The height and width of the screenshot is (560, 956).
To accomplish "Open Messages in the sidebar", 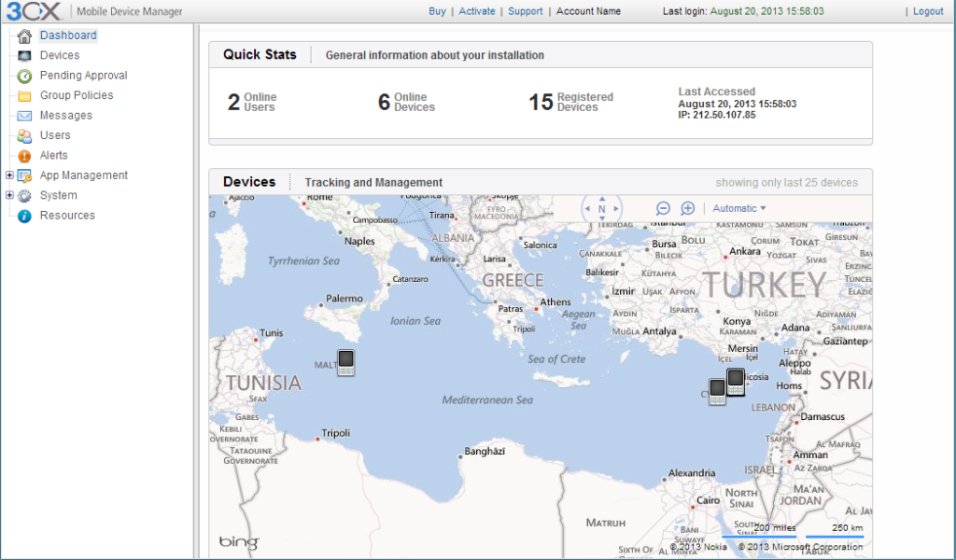I will pyautogui.click(x=66, y=116).
